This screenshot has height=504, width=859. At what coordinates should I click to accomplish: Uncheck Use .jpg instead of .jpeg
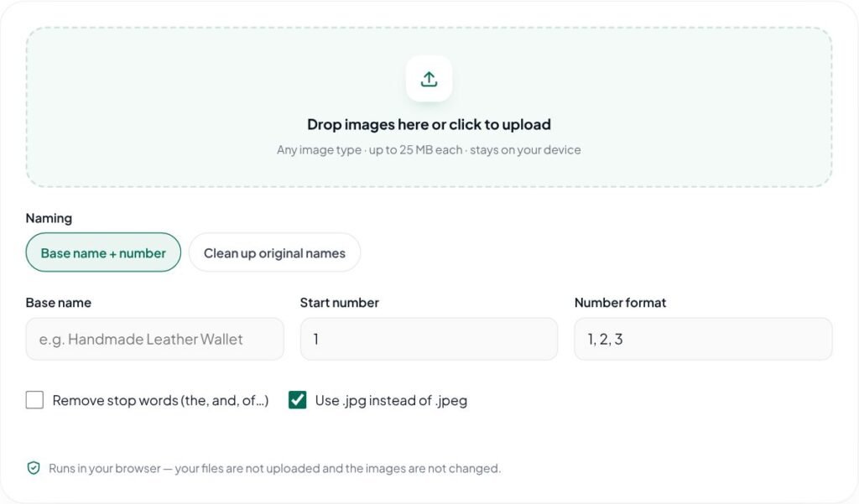click(x=298, y=400)
